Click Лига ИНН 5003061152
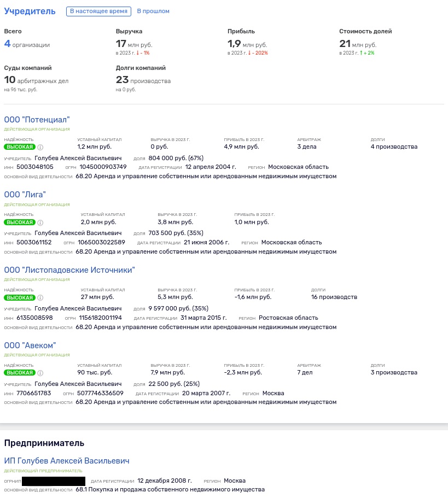This screenshot has width=448, height=498. (x=34, y=242)
